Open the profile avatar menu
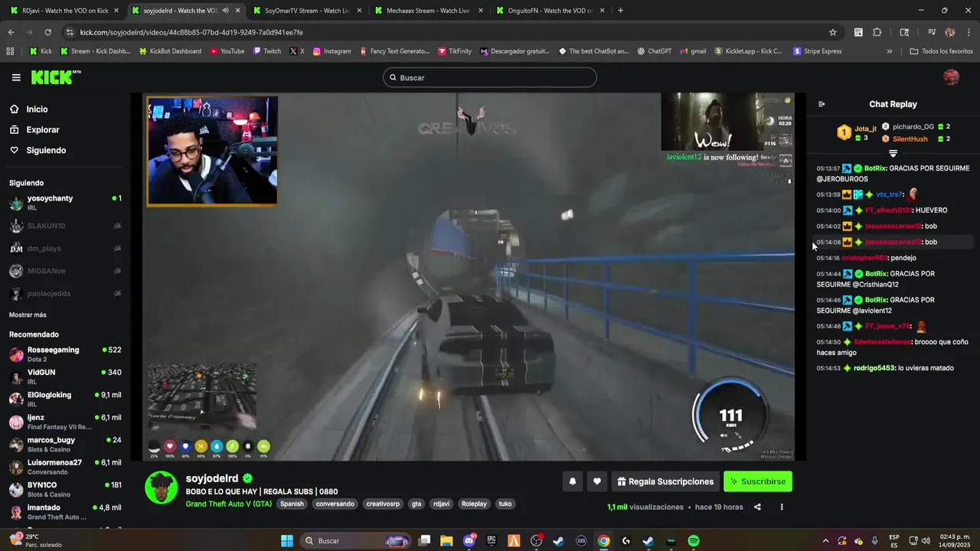980x551 pixels. [x=951, y=77]
